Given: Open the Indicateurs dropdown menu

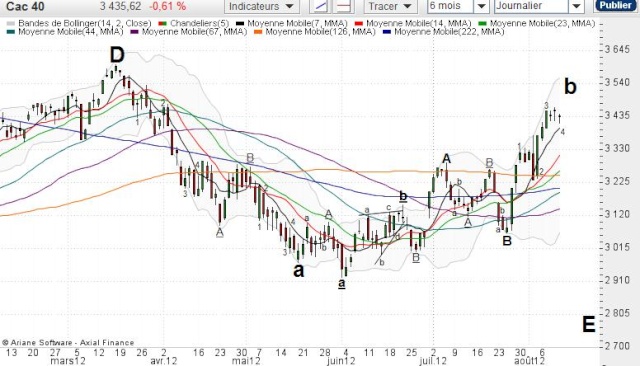Looking at the screenshot, I should tap(262, 6).
